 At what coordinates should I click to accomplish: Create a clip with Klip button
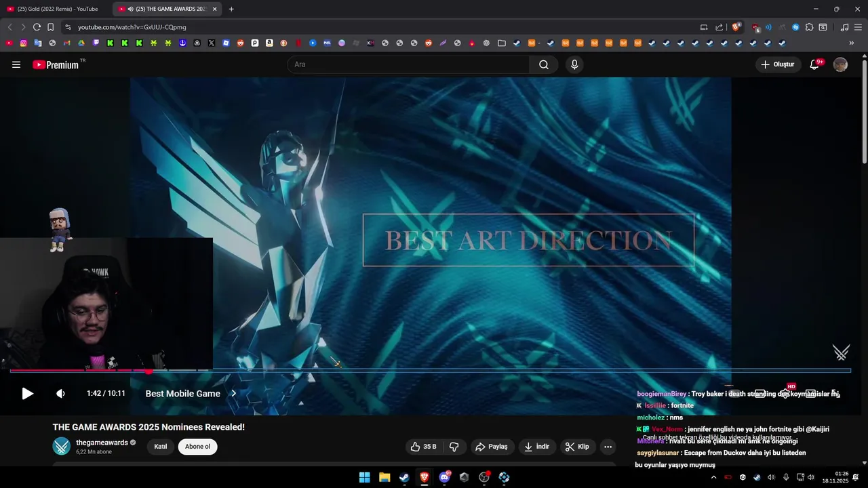(x=577, y=447)
